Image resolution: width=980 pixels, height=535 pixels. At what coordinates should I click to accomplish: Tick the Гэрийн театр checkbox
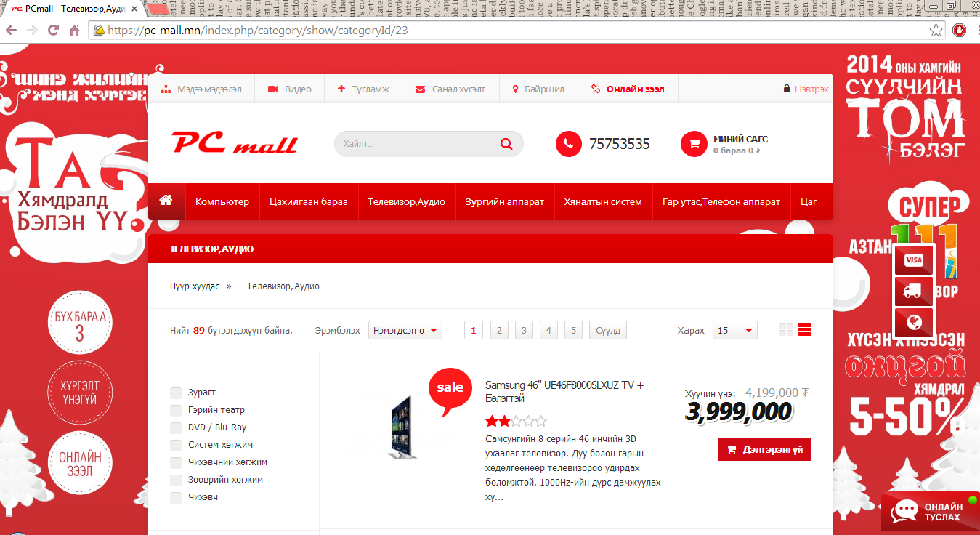coord(176,410)
